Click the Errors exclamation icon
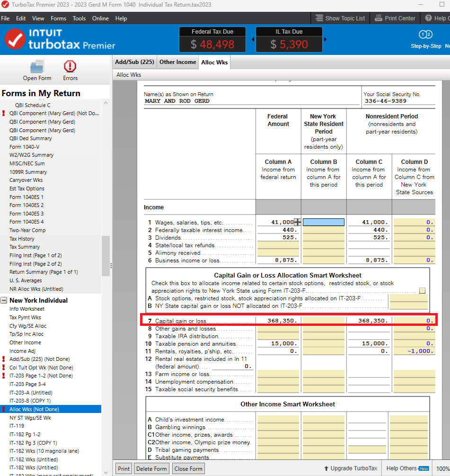The height and width of the screenshot is (476, 450). (70, 66)
